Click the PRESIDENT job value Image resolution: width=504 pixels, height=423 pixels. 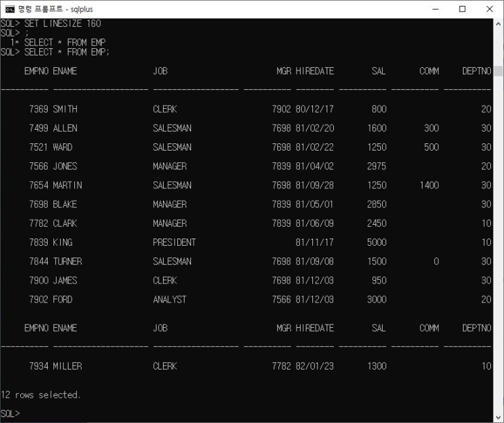pyautogui.click(x=174, y=242)
